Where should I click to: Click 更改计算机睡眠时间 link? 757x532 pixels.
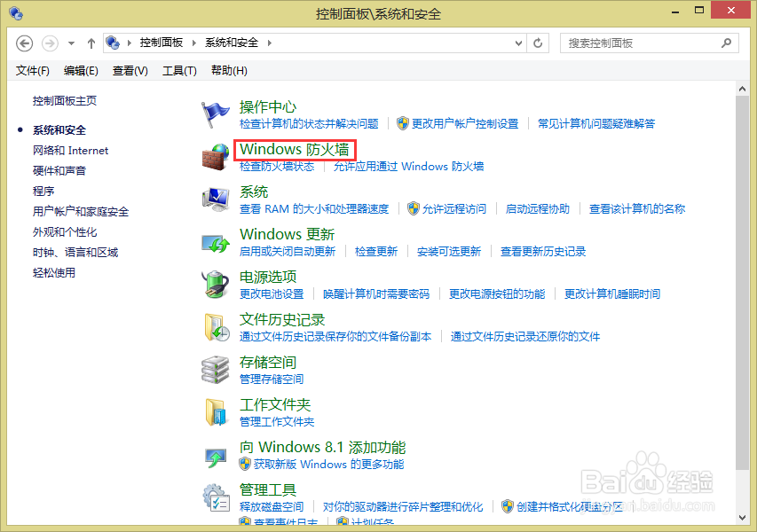612,293
